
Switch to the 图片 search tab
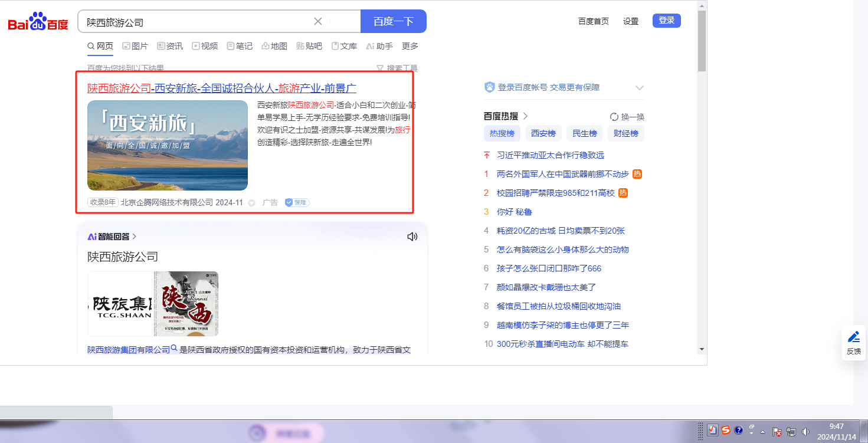[135, 46]
